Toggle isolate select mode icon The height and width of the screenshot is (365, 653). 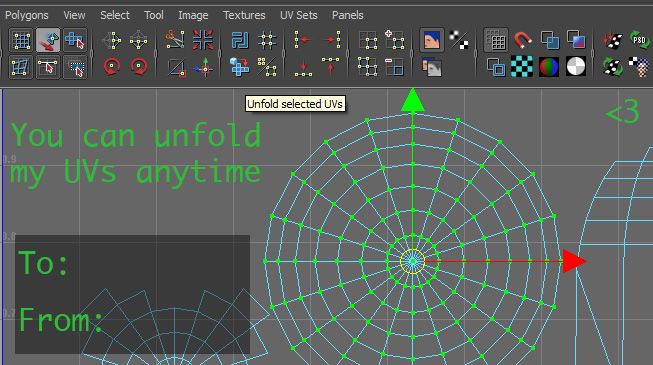click(368, 41)
